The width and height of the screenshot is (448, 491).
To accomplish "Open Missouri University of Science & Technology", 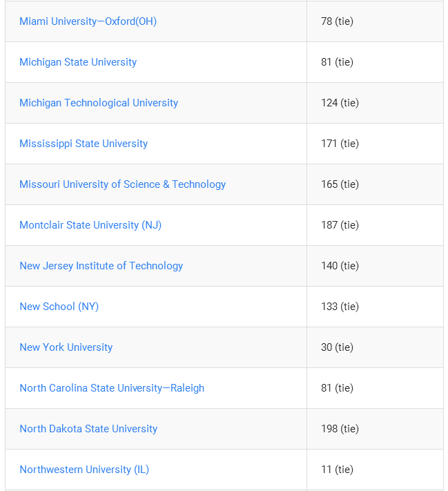I will tap(122, 184).
